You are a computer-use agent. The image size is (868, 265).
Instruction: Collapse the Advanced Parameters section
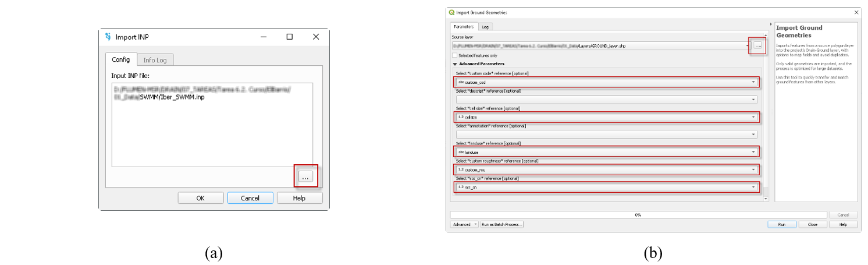tap(455, 63)
